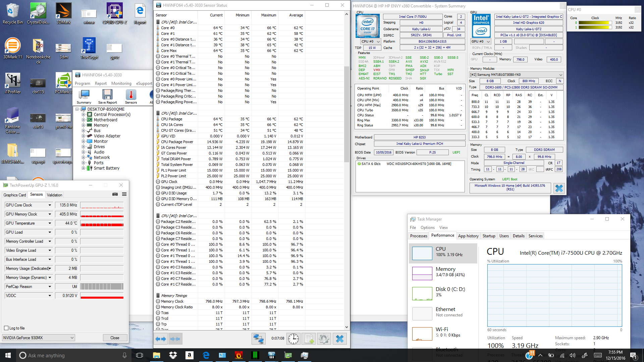Open the Notebookcheck desktop icon
The image size is (644, 362).
(38, 51)
